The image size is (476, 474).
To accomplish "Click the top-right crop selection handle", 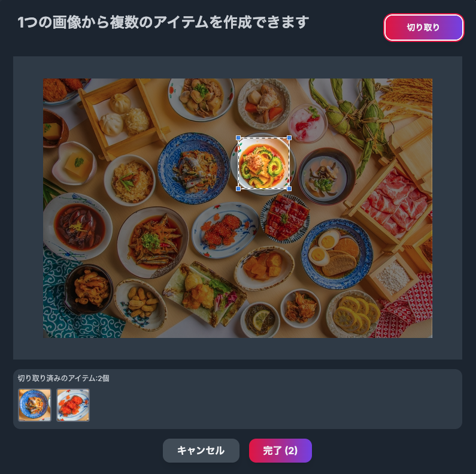I will pyautogui.click(x=289, y=138).
